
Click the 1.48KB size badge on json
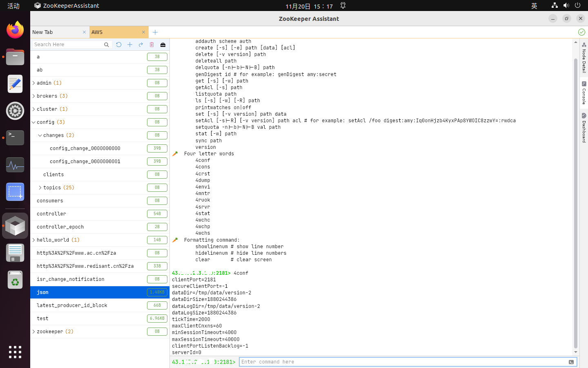[157, 292]
